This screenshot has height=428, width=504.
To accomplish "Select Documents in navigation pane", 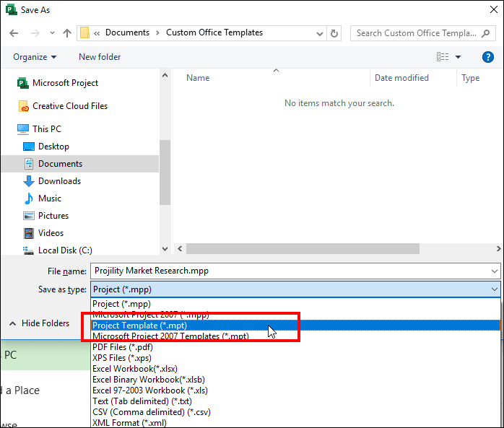I will pos(60,164).
